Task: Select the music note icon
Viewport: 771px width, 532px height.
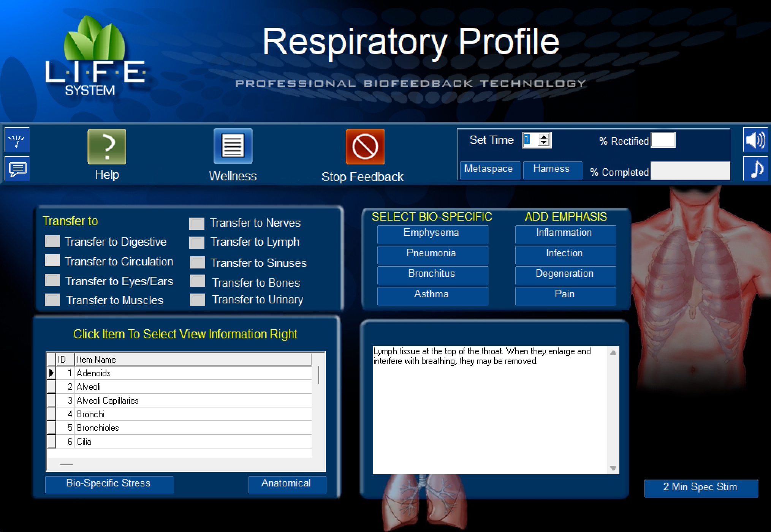Action: point(755,169)
